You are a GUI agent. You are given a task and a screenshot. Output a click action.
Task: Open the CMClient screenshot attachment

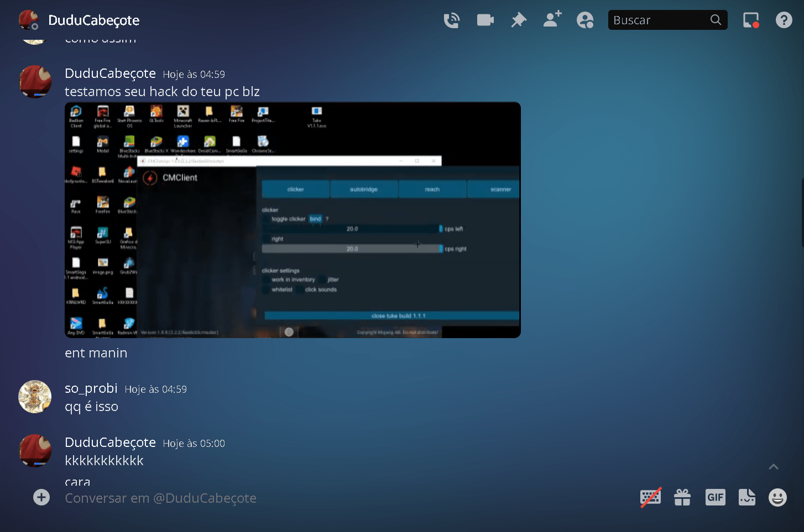tap(293, 220)
